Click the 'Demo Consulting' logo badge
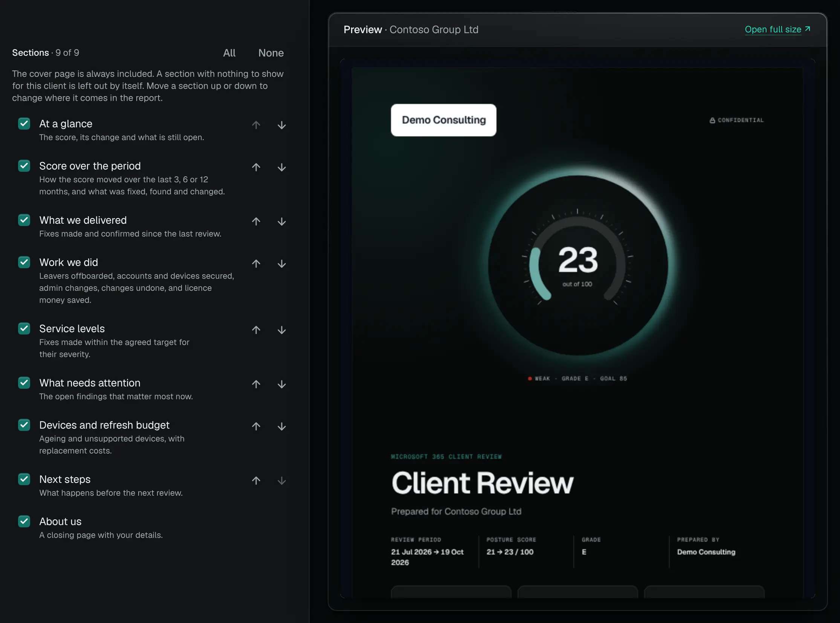 [x=444, y=120]
